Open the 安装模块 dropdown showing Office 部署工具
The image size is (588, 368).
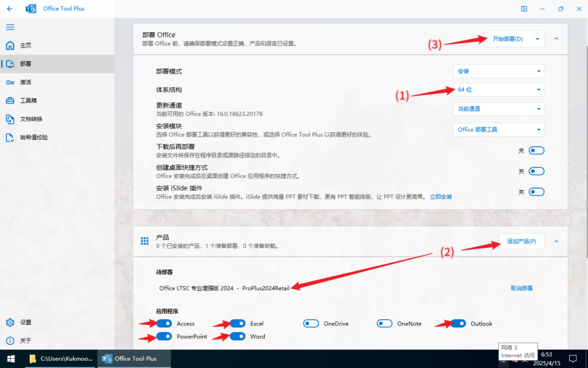(x=499, y=129)
